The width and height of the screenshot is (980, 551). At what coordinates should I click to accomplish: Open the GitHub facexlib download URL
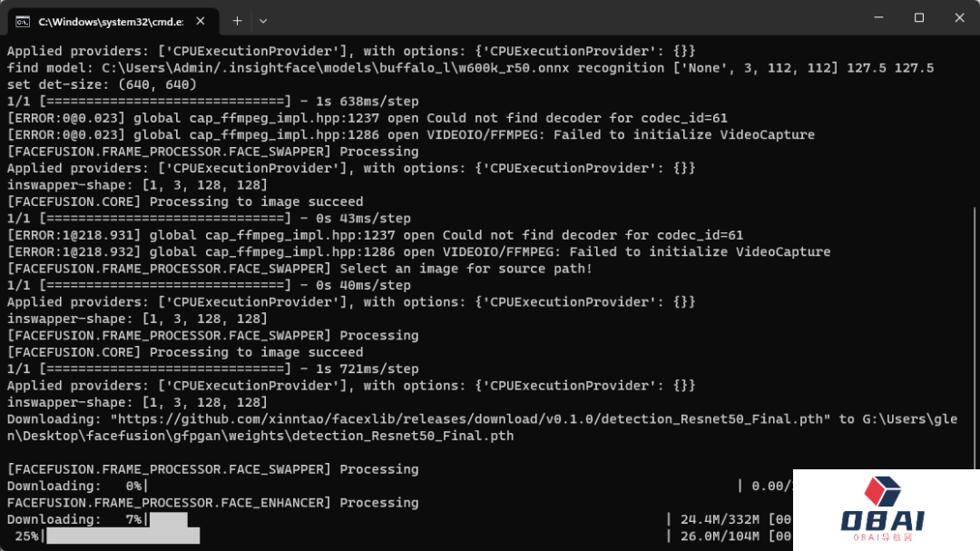coord(472,419)
